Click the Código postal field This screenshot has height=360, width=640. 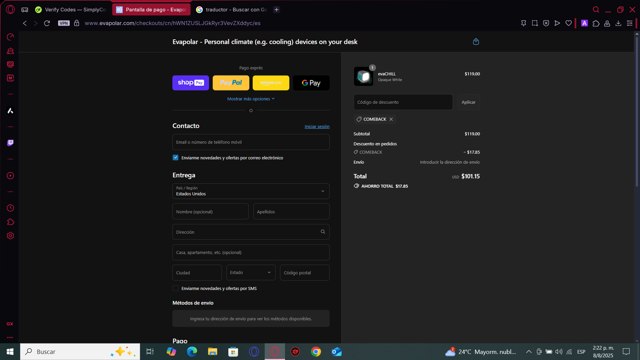tap(304, 273)
